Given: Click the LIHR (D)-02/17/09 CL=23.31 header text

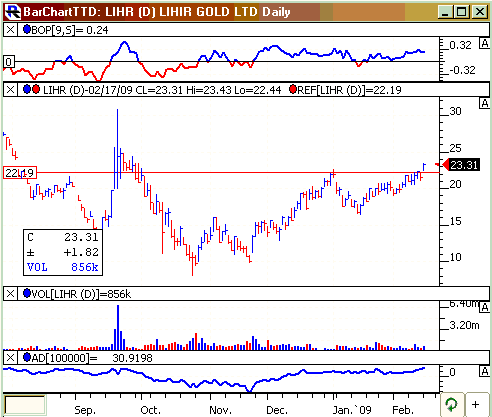Looking at the screenshot, I should click(x=113, y=90).
